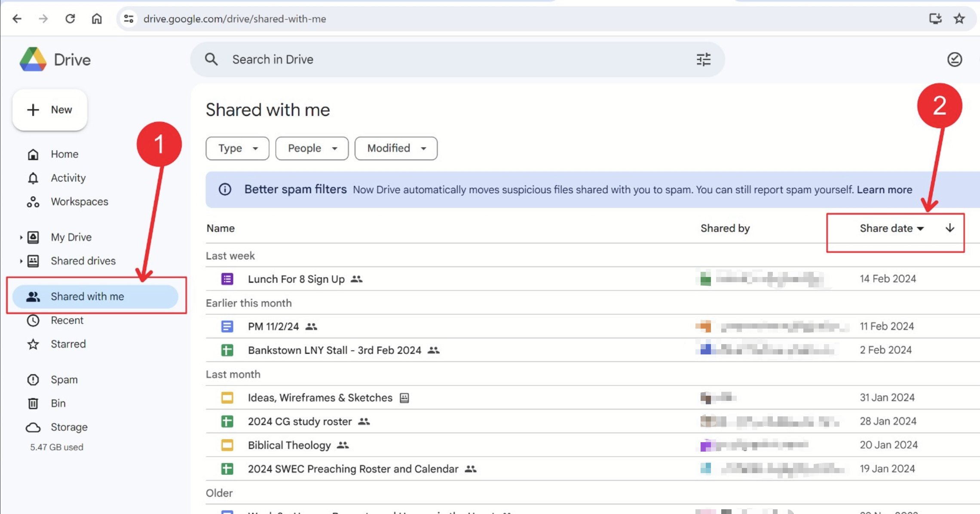Open the Bin in the sidebar
980x514 pixels.
click(58, 403)
